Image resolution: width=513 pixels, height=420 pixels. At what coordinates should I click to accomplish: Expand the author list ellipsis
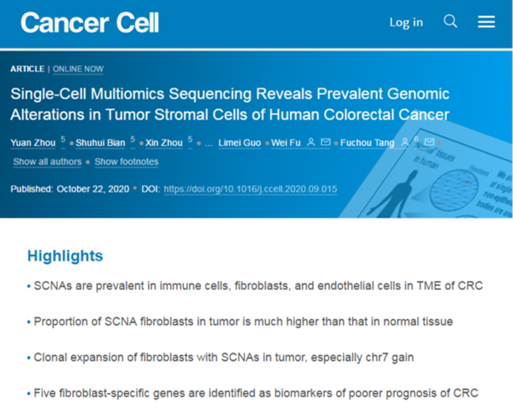[209, 144]
